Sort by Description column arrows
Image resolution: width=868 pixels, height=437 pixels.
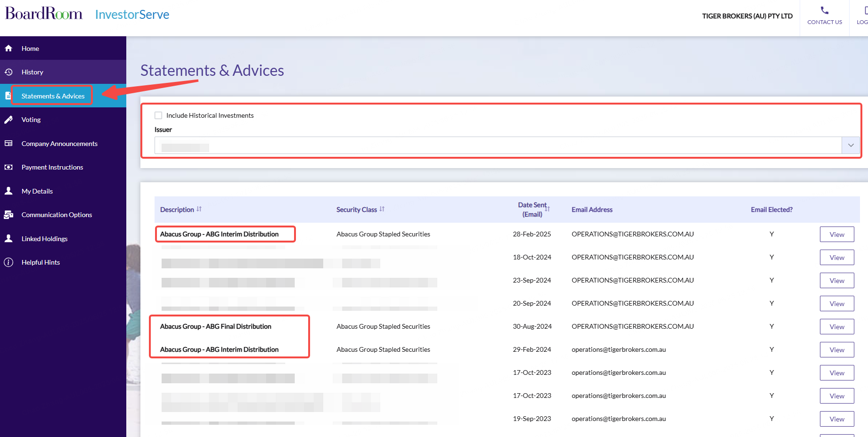pos(199,209)
